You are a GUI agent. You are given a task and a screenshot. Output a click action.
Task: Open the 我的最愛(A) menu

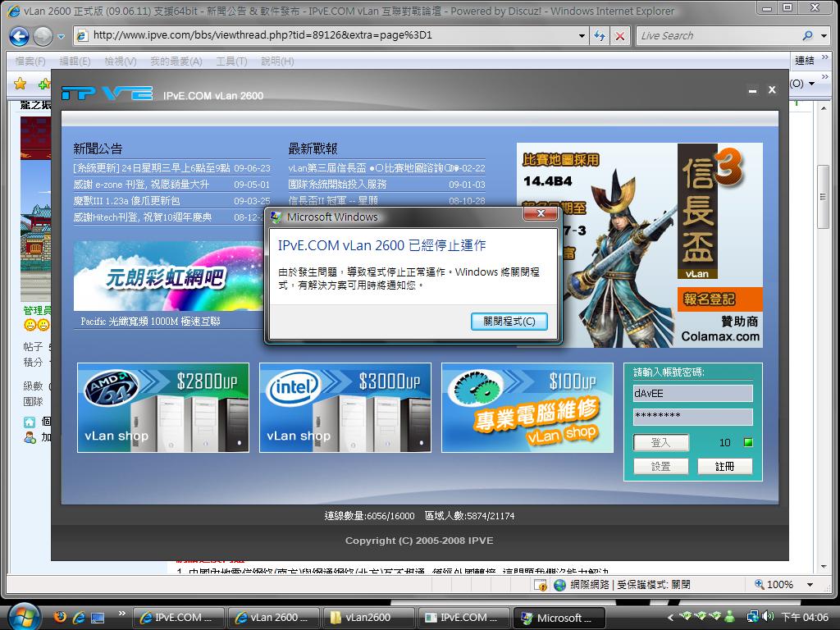176,61
